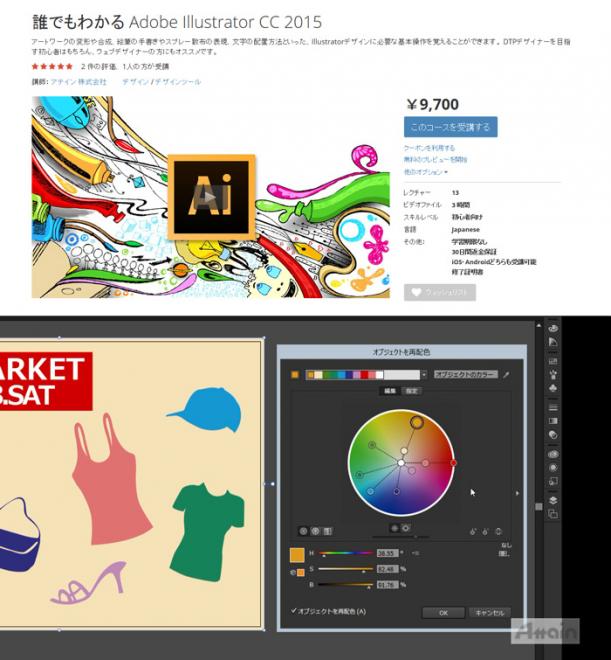The height and width of the screenshot is (660, 611).
Task: Expand the color group storage arrow
Action: coord(517,493)
